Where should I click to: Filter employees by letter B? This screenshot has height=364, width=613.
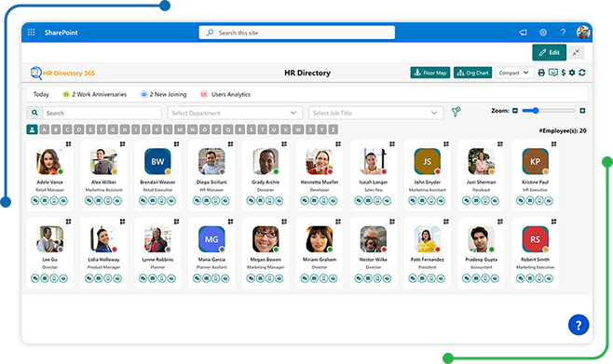pos(56,129)
